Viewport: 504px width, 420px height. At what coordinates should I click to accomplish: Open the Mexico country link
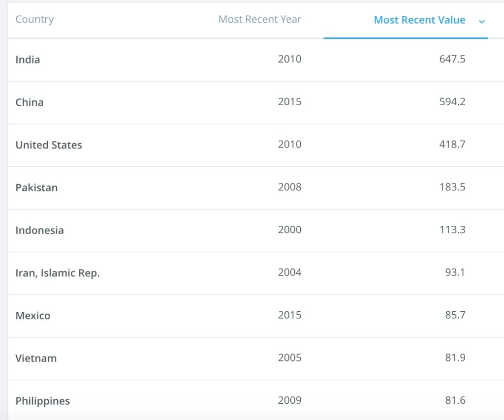click(x=33, y=316)
